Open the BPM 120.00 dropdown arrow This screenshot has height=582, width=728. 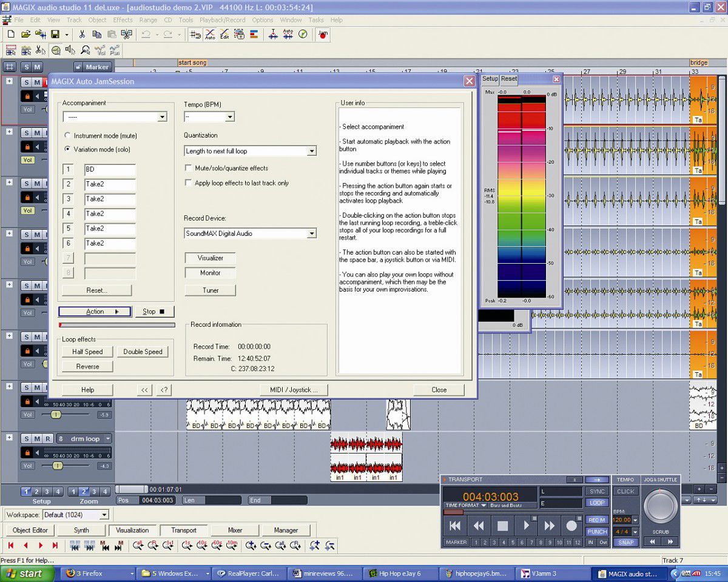635,520
